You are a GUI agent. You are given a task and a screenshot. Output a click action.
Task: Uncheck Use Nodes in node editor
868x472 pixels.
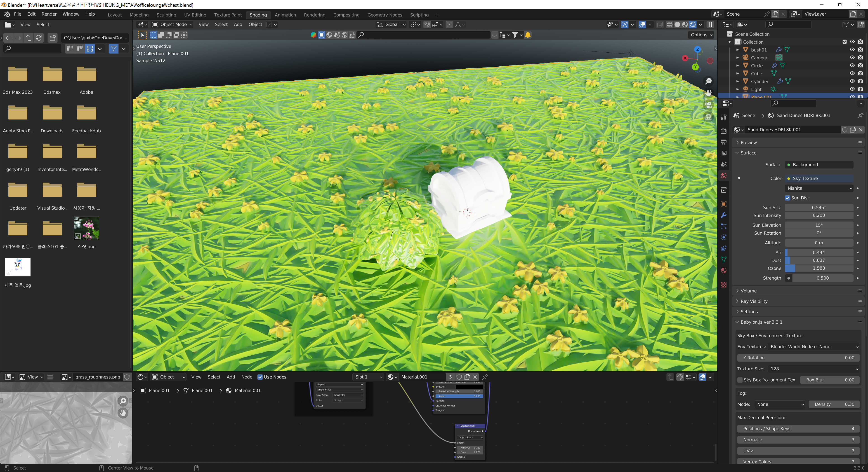point(260,377)
